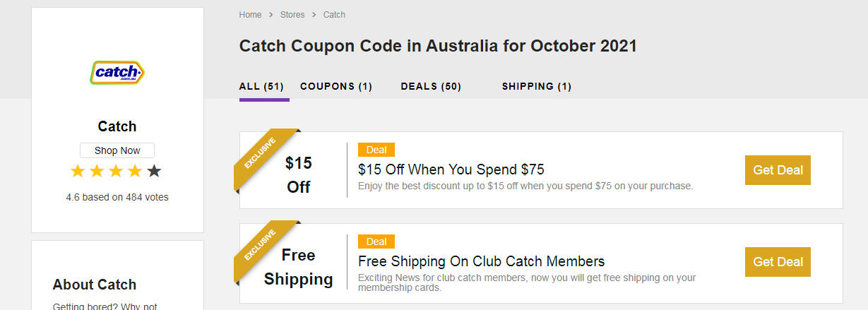Click the Shop Now button
868x310 pixels.
(x=117, y=150)
